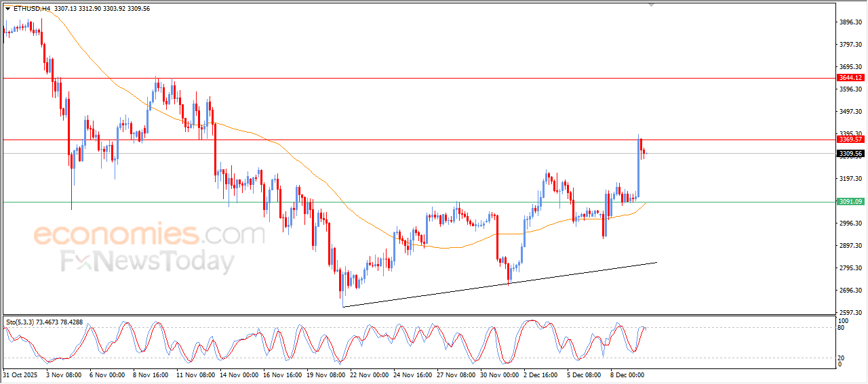Select the red horizontal line at 3369.57
The width and height of the screenshot is (868, 384).
coord(418,140)
